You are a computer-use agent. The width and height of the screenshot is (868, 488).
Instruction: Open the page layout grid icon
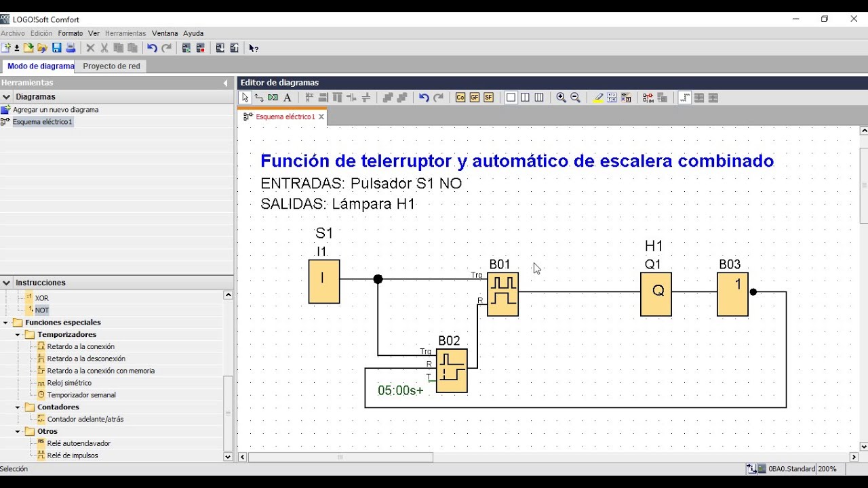[612, 98]
